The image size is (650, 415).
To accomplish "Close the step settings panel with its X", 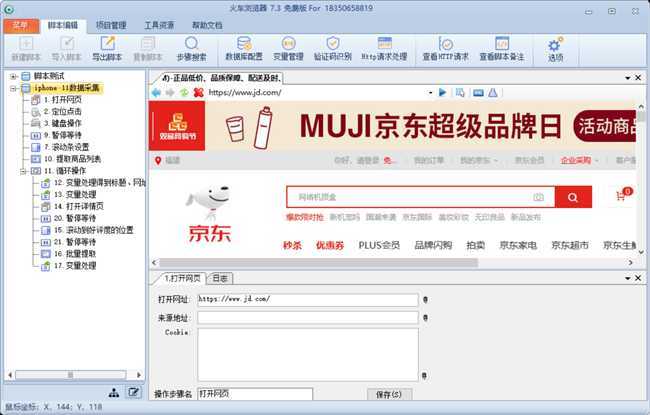I will 638,278.
